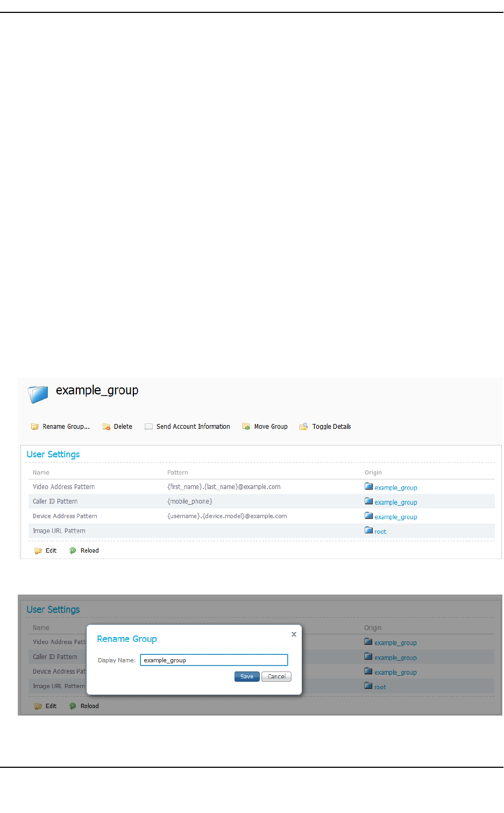Click the folder icon in the upper panel's Video Address Pattern row

point(368,486)
